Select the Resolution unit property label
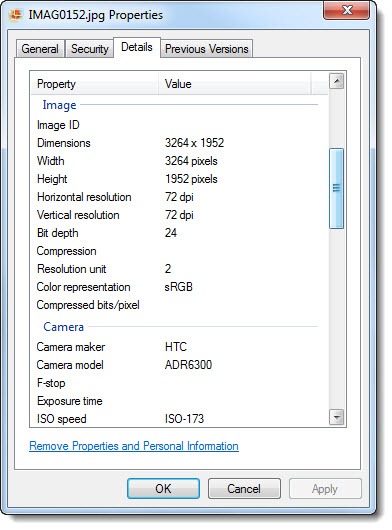 [x=71, y=269]
